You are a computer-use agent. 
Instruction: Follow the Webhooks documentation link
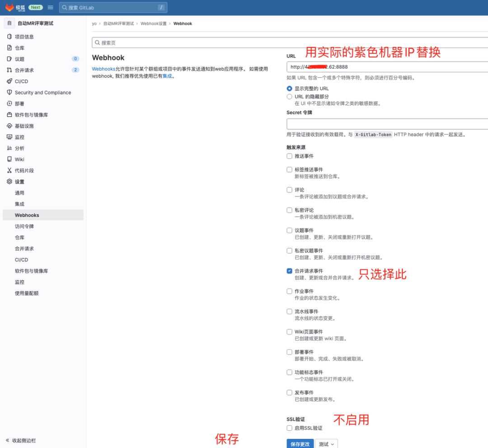[103, 69]
